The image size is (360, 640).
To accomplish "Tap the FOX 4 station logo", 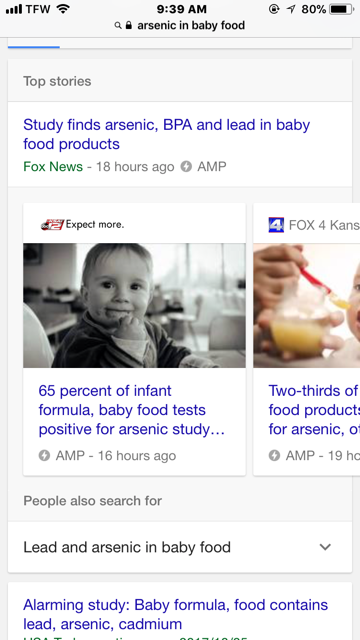I will coord(276,225).
